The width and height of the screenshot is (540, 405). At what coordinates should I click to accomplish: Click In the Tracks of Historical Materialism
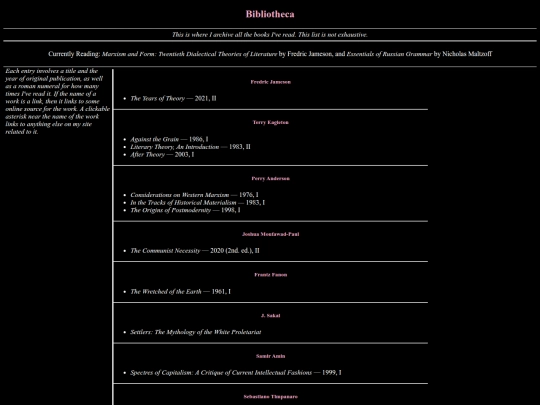coord(197,202)
